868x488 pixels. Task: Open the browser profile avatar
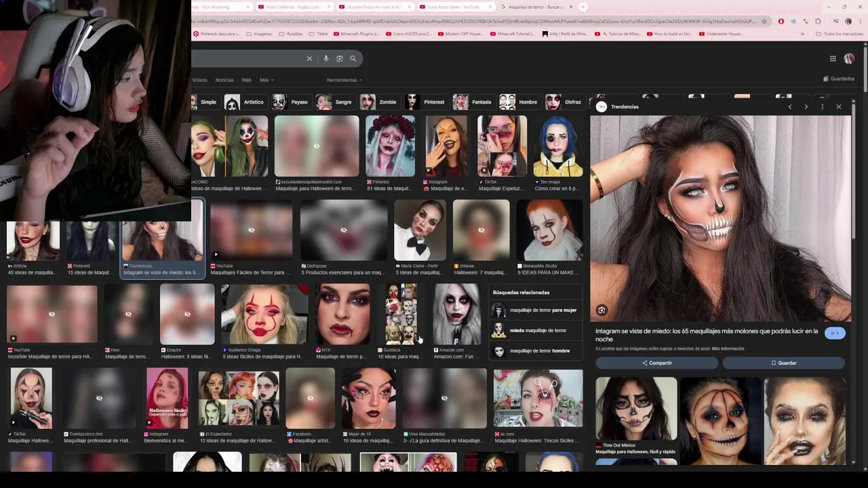point(848,21)
